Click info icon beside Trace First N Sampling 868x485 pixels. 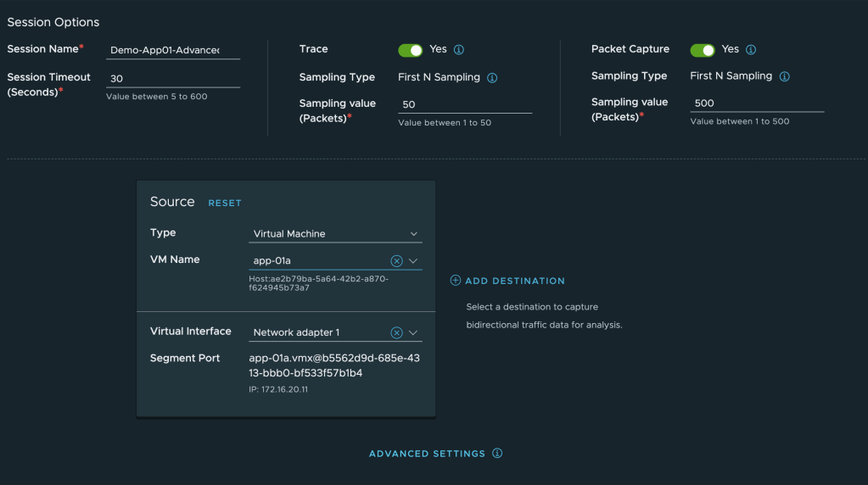click(492, 78)
